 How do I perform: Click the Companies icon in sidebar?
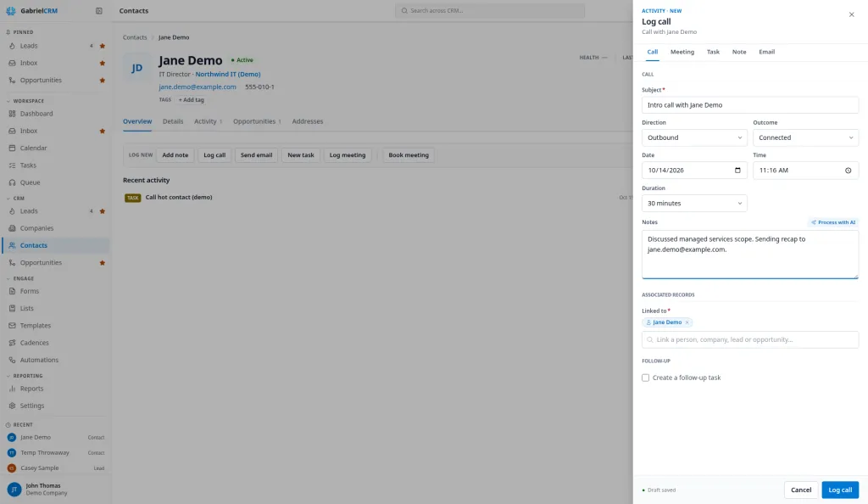tap(12, 228)
